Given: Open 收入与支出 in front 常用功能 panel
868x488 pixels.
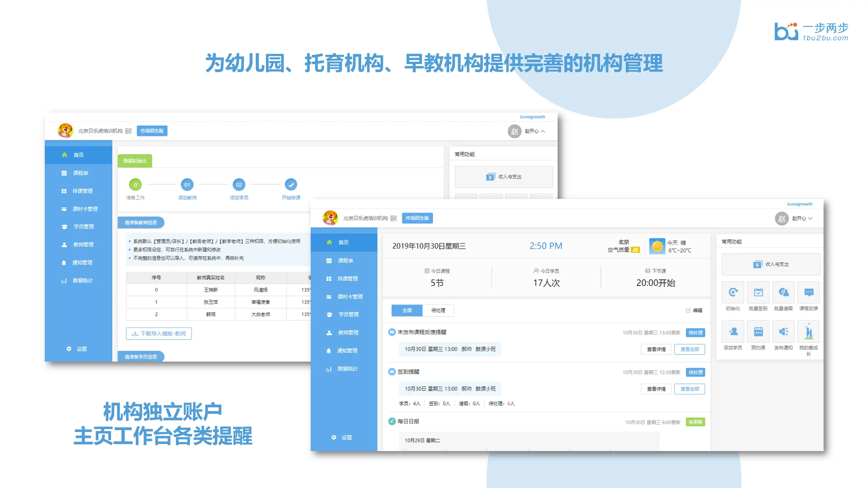Looking at the screenshot, I should point(771,264).
